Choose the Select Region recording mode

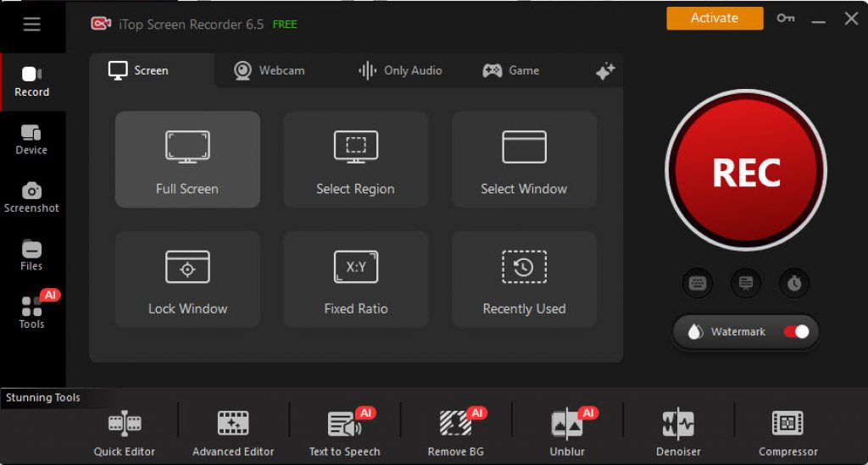[355, 159]
